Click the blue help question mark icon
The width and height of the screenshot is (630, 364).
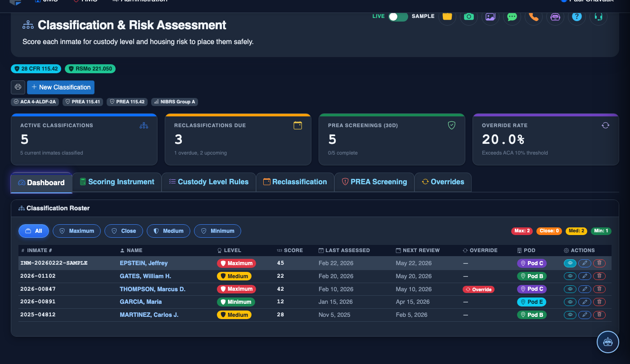pos(576,17)
